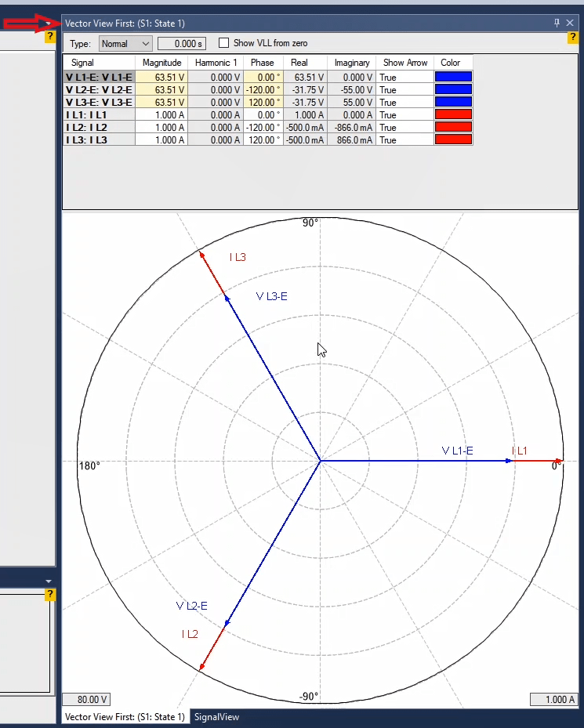Click blue color swatch for V L2-E
584x728 pixels.
click(453, 89)
